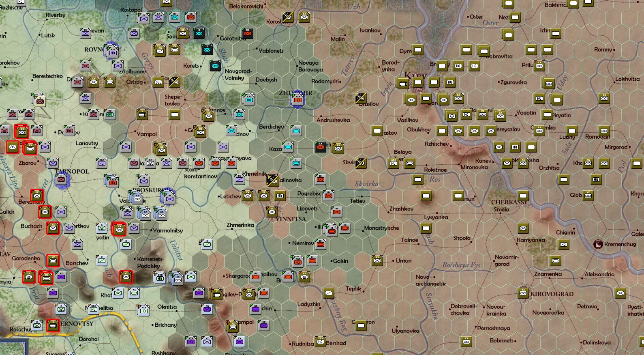Click the CHERKASSY city label
The width and height of the screenshot is (644, 355).
pyautogui.click(x=510, y=202)
